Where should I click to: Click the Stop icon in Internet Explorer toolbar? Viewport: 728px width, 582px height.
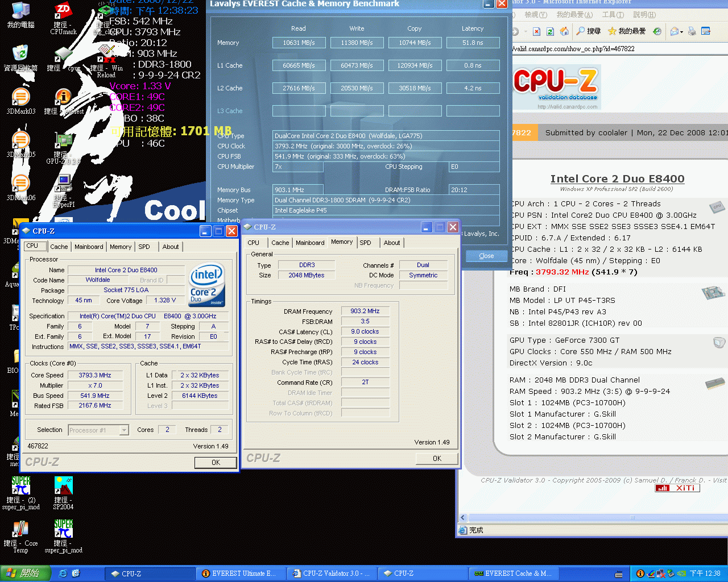click(x=537, y=31)
